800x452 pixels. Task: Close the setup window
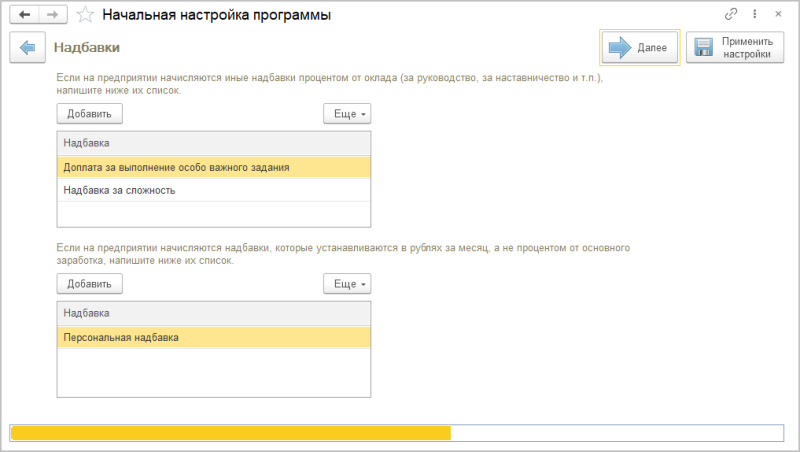(779, 15)
